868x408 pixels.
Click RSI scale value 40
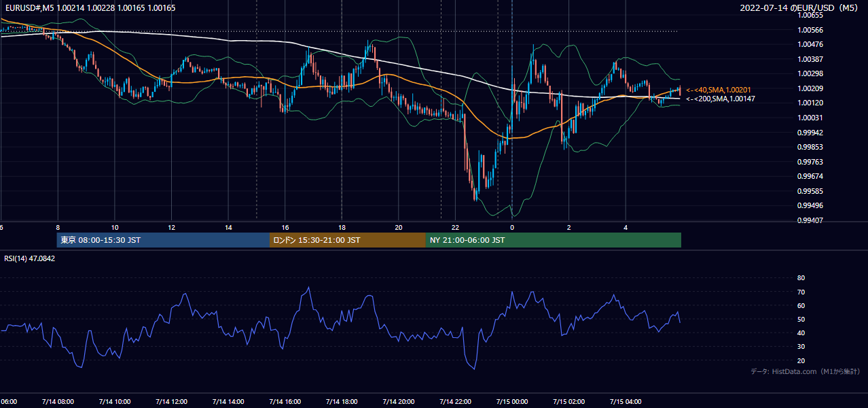pyautogui.click(x=801, y=333)
